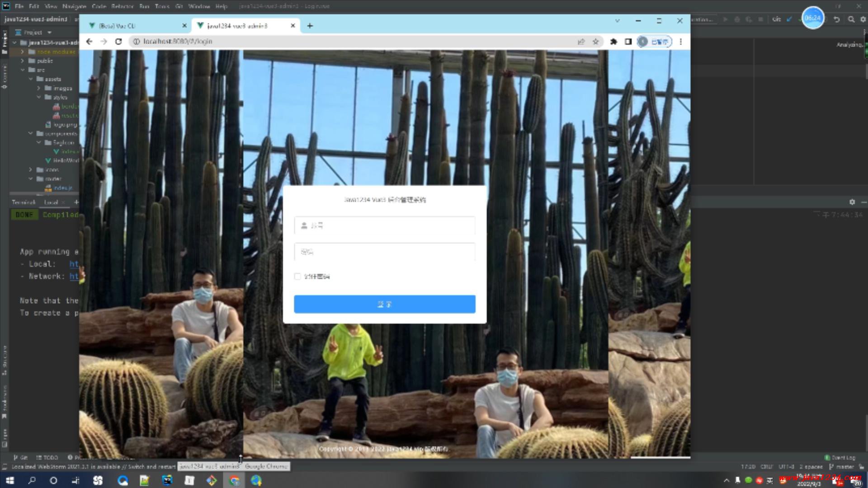Close the java1234 vue3 admin tab
This screenshot has width=868, height=488.
(x=292, y=26)
